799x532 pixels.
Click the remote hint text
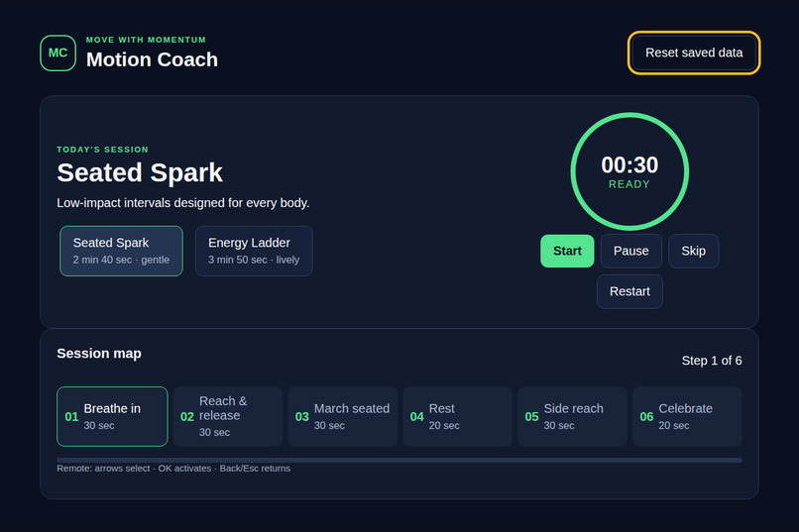[x=173, y=469]
